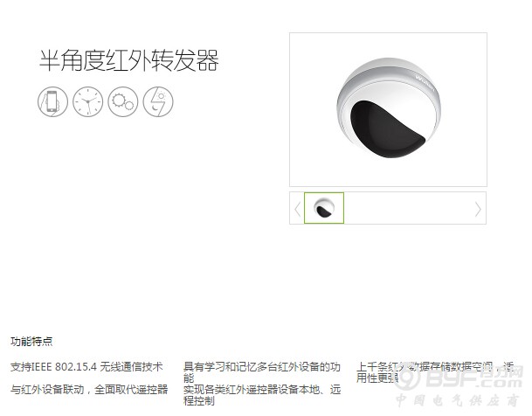Click the 中国电气供应商 watermark text
The image size is (532, 416).
click(457, 400)
